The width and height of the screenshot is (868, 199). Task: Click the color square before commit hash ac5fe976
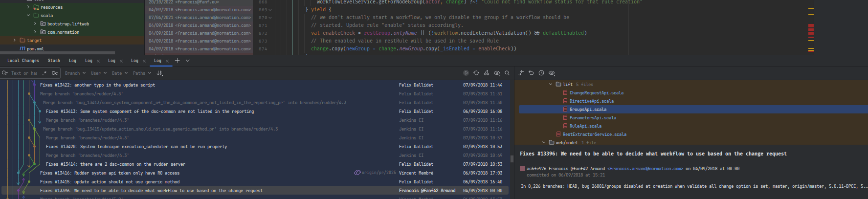[x=522, y=169]
